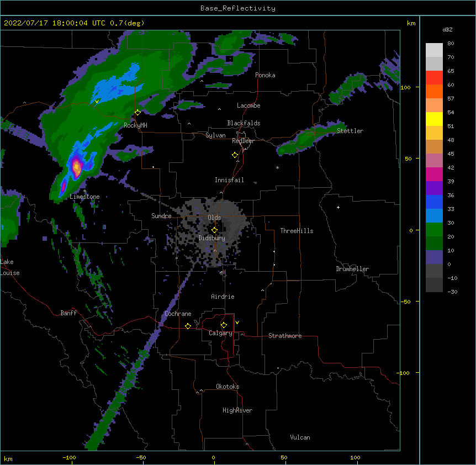Click the white asterisk marker above Limestone label
The image size is (476, 465).
pos(84,191)
